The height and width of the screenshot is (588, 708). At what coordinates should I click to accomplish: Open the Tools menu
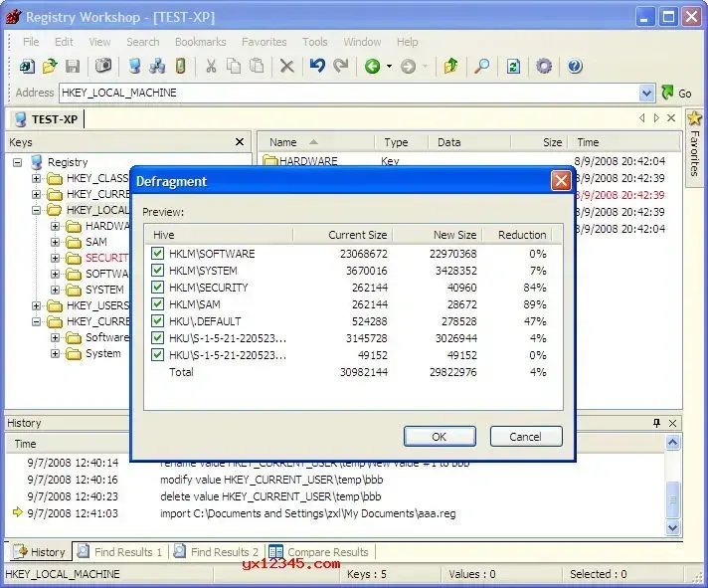pos(314,42)
